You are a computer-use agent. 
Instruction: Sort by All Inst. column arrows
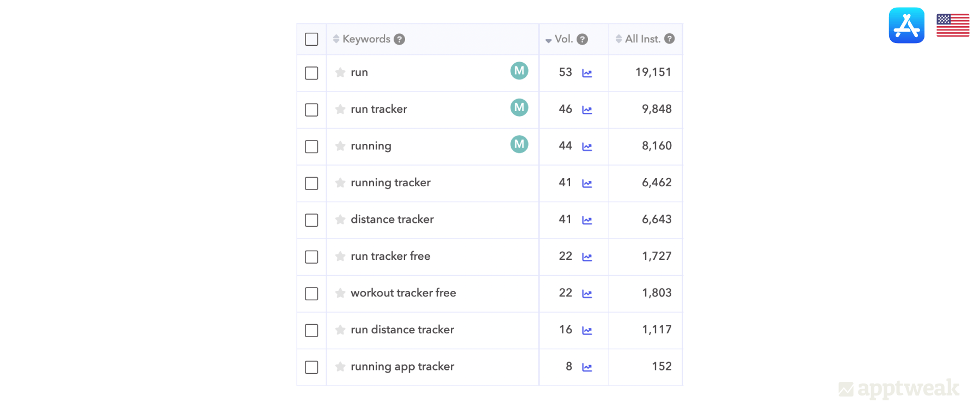click(x=618, y=39)
